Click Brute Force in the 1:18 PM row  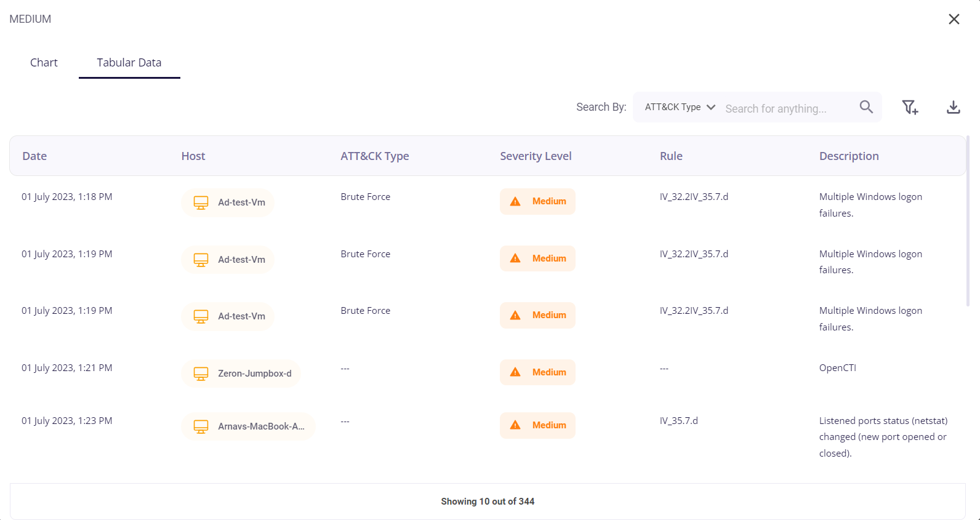366,197
